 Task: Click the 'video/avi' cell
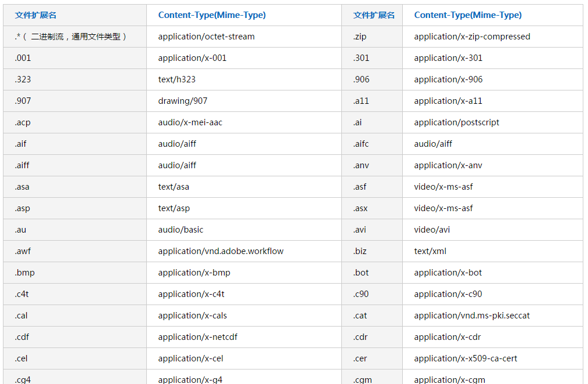493,230
